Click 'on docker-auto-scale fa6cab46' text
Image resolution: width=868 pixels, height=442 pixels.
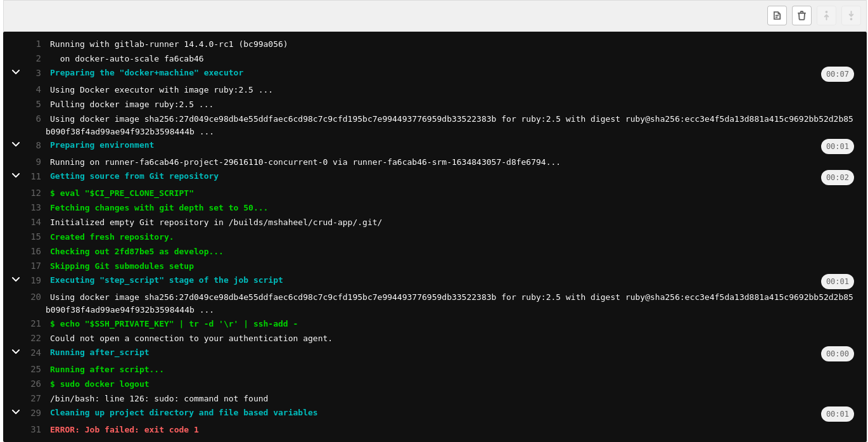click(x=132, y=59)
